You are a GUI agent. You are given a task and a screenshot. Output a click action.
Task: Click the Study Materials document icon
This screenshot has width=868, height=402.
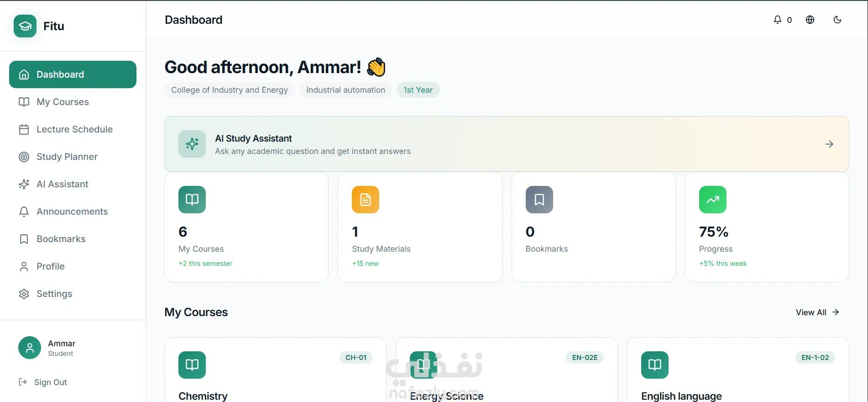pos(366,200)
